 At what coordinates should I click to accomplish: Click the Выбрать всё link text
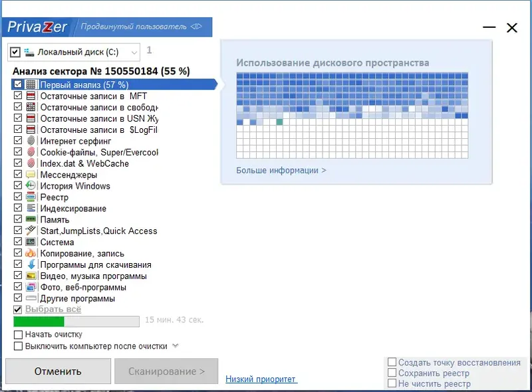pos(53,309)
